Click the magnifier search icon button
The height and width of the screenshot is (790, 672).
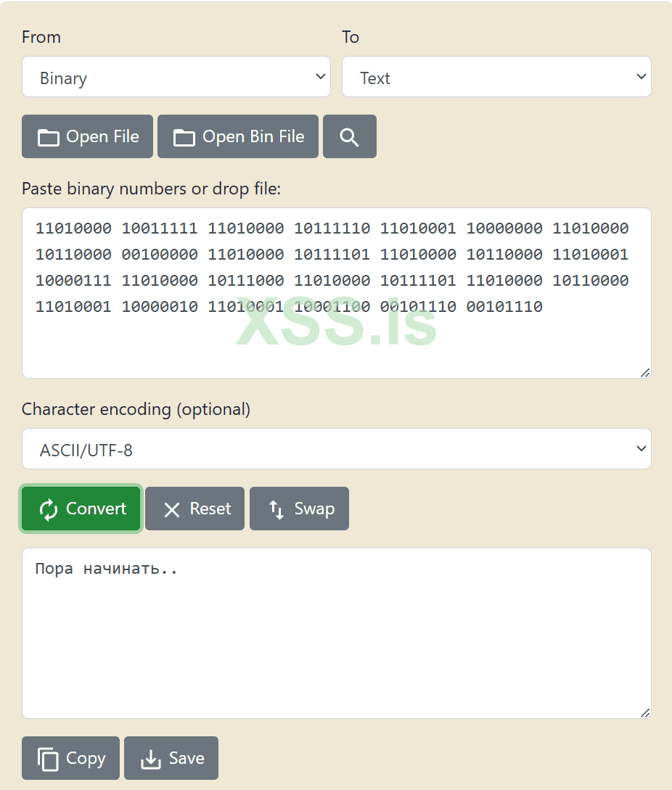coord(349,136)
